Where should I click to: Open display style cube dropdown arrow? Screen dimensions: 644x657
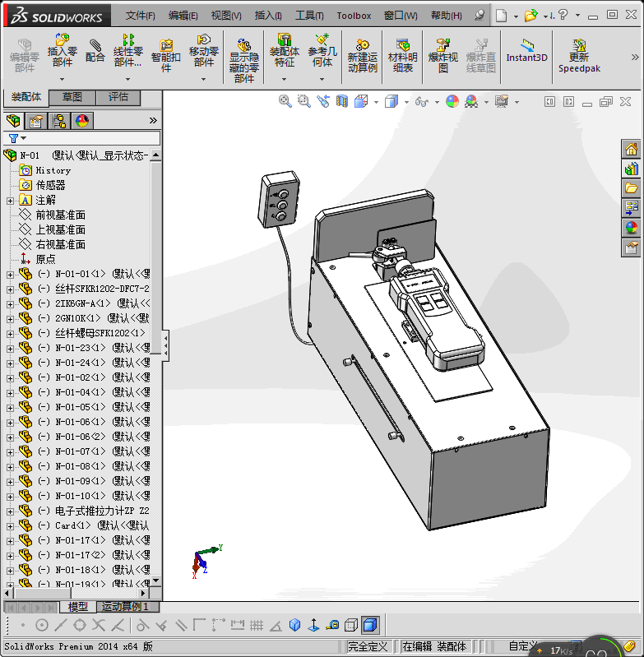pos(406,102)
